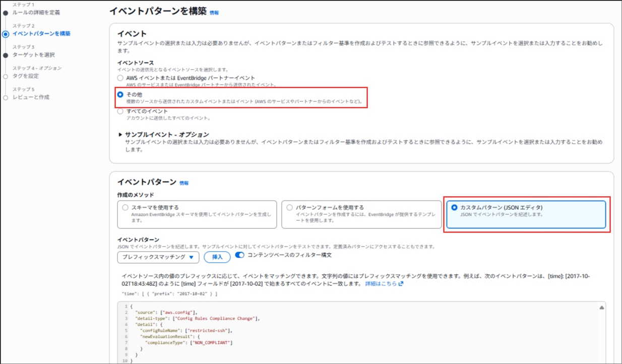Open the プレフィックスマッチング dropdown
The image size is (622, 364).
click(x=158, y=257)
